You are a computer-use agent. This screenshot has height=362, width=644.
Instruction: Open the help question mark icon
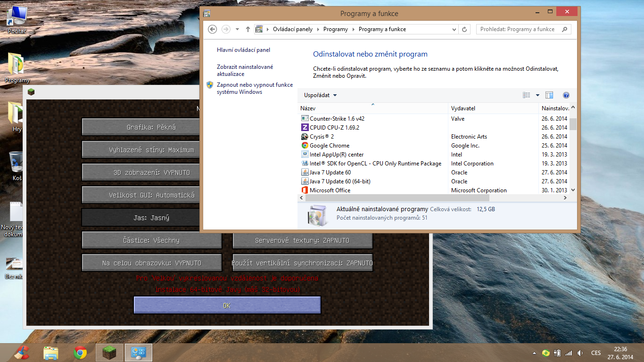tap(566, 95)
